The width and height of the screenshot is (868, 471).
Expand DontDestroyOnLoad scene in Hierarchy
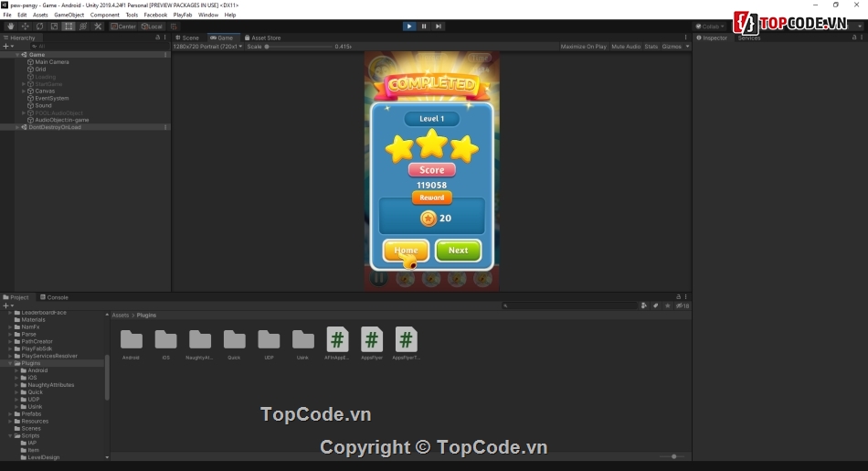[17, 127]
